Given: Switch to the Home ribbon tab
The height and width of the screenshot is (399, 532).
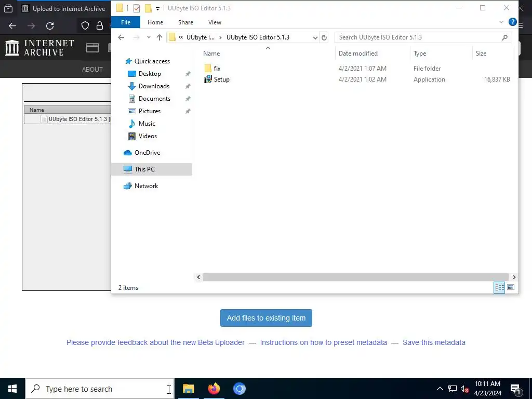Looking at the screenshot, I should [155, 22].
